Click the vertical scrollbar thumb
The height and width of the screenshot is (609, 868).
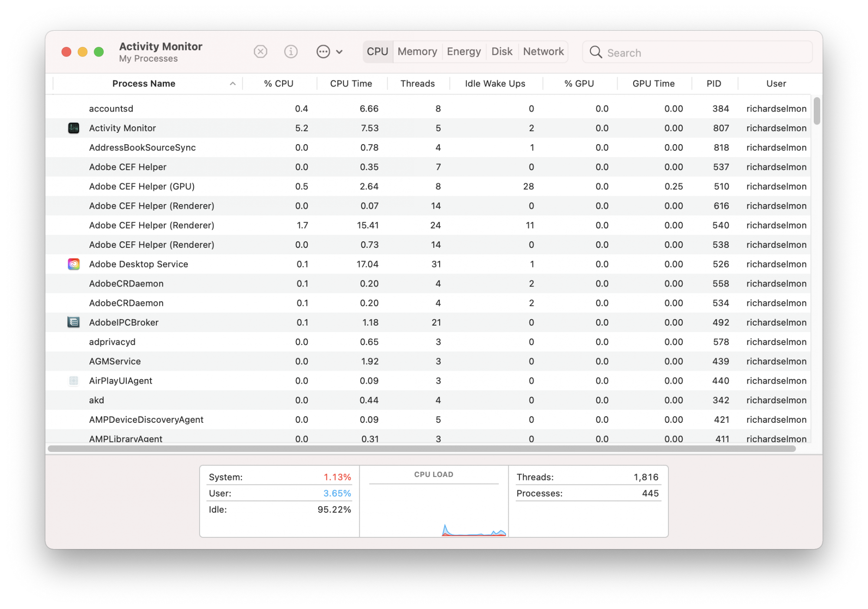(x=817, y=111)
